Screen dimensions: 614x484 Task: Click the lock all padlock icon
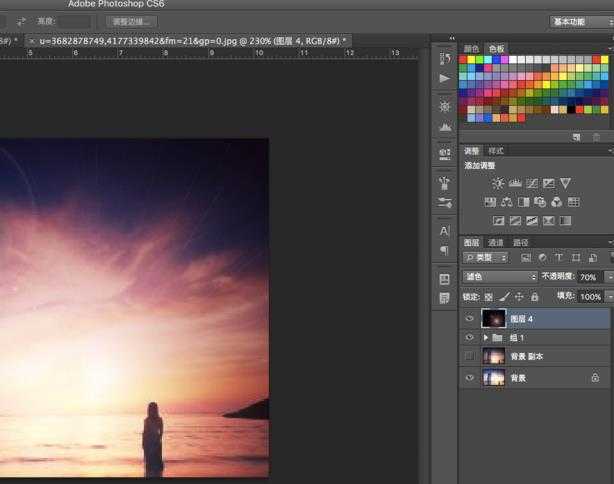coord(534,297)
